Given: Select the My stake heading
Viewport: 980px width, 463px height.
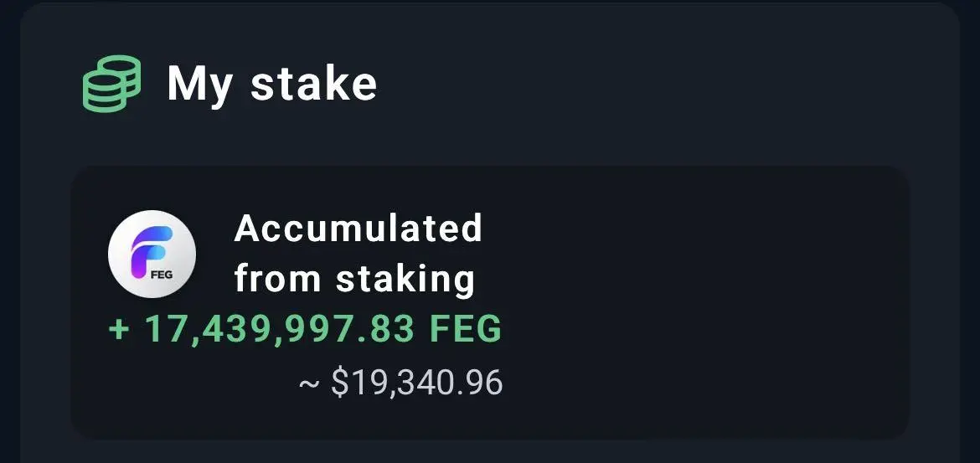Looking at the screenshot, I should (x=272, y=84).
